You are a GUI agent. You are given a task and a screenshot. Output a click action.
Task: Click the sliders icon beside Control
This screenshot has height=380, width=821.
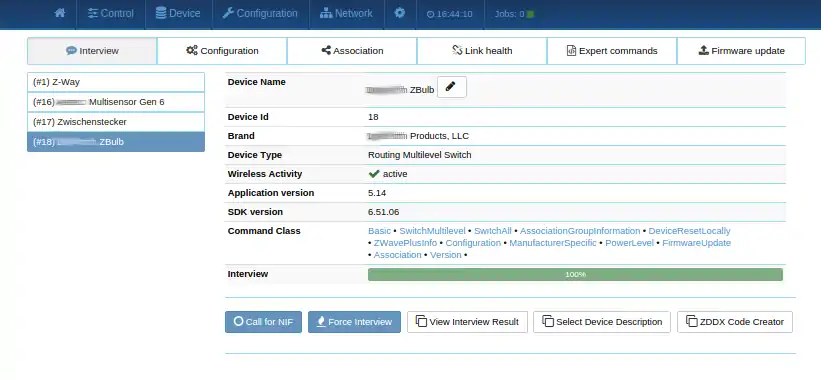coord(93,14)
